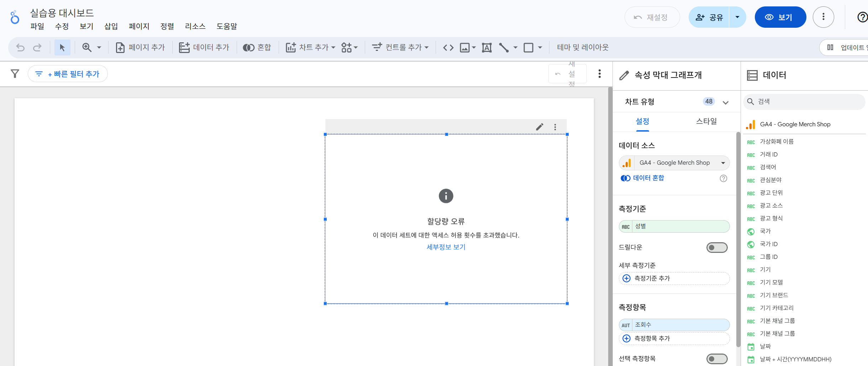The image size is (868, 366).
Task: Click the 재설정 button in header
Action: coord(652,17)
